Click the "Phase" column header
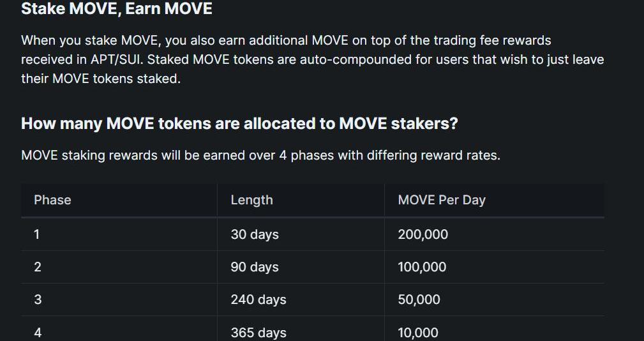The width and height of the screenshot is (644, 341). point(52,200)
